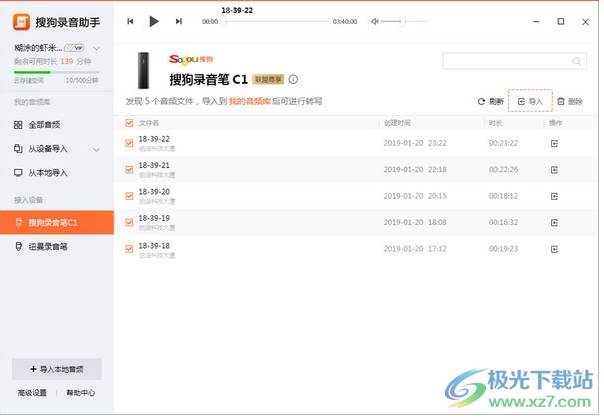Click the 搜狗录音笔C1 pen icon
Screen dimensions: 604x418
coord(18,222)
